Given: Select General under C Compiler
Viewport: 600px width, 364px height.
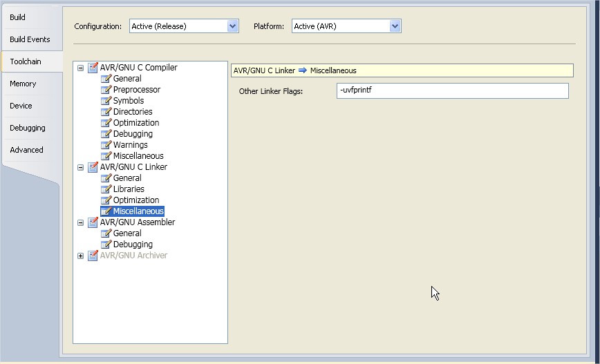Looking at the screenshot, I should pos(127,79).
